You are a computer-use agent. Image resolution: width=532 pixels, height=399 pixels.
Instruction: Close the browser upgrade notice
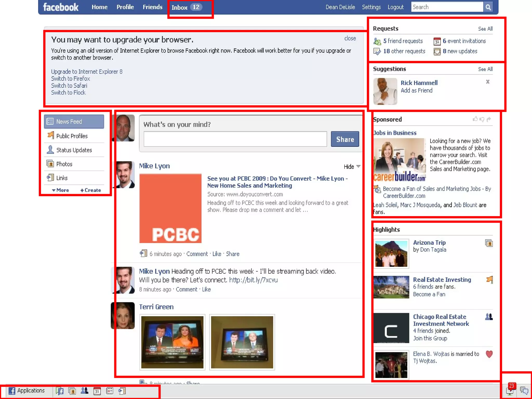pos(350,38)
